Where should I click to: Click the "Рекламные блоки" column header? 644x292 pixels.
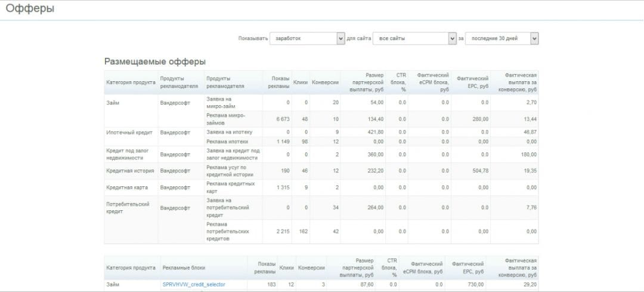click(184, 268)
